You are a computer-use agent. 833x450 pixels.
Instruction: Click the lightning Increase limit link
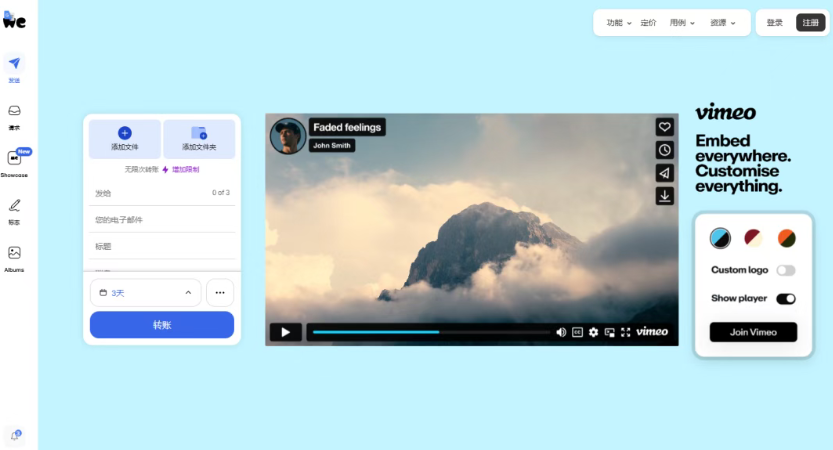[x=181, y=169]
